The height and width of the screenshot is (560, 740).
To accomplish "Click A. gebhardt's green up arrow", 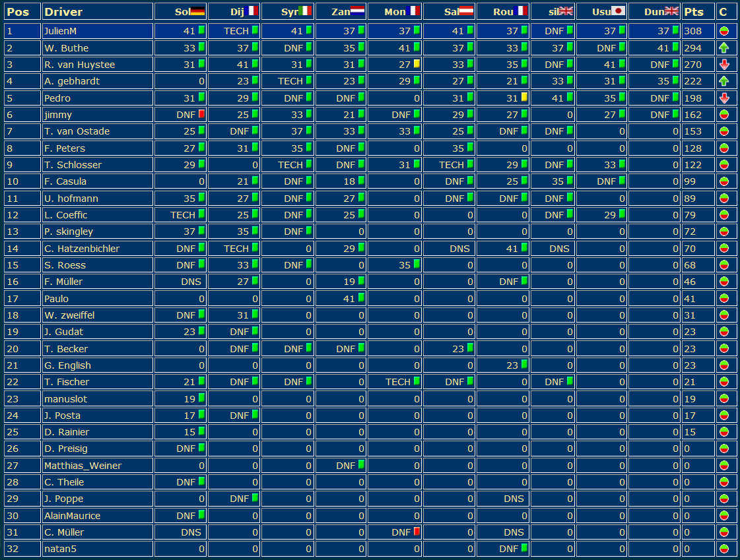I will click(724, 81).
